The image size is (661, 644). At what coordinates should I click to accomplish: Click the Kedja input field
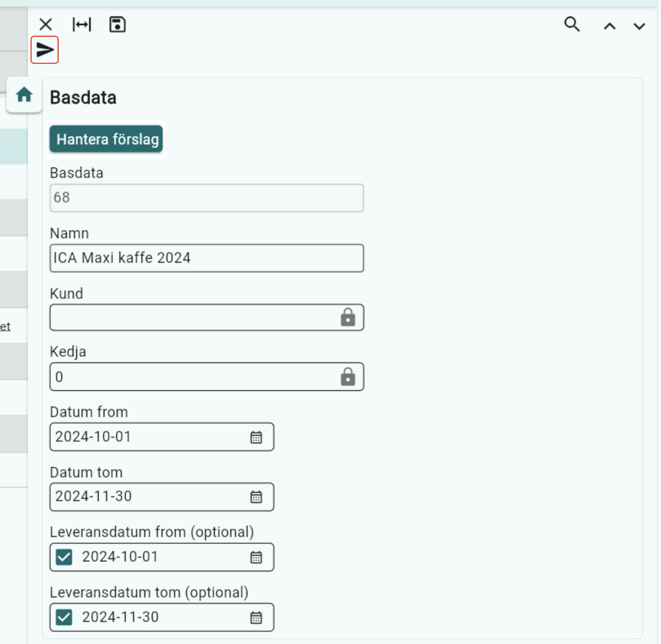(193, 377)
